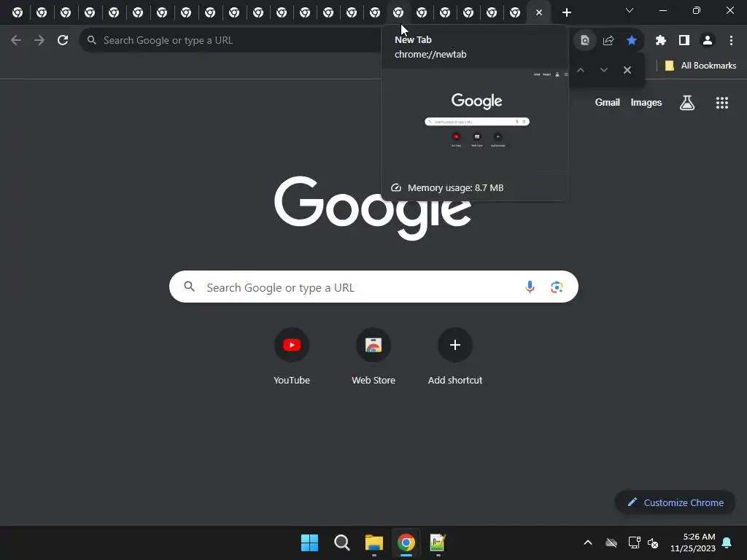
Task: Click the Google search box
Action: point(373,287)
